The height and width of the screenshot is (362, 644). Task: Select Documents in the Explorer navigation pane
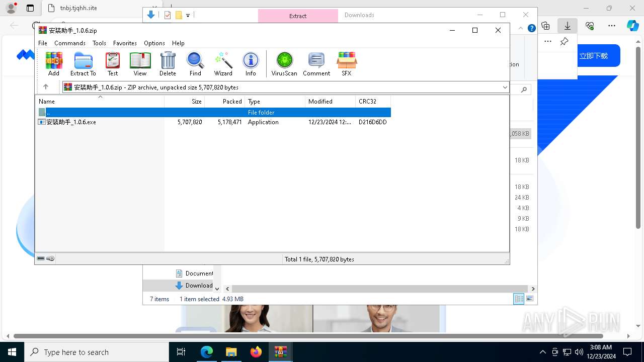(194, 274)
